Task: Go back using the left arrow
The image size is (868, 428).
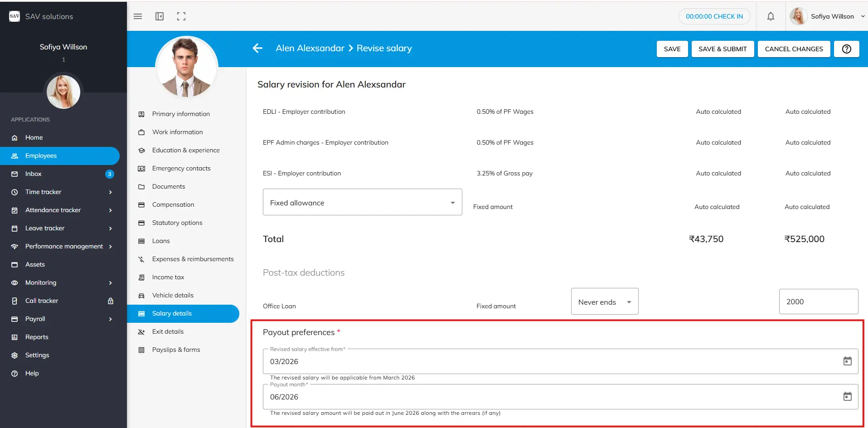Action: coord(257,48)
